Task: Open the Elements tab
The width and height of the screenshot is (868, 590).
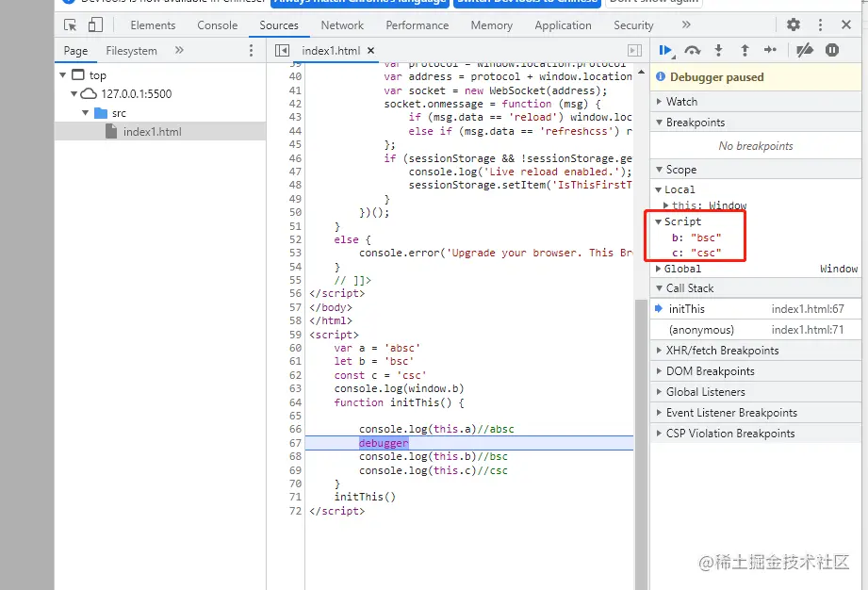Action: (x=153, y=25)
